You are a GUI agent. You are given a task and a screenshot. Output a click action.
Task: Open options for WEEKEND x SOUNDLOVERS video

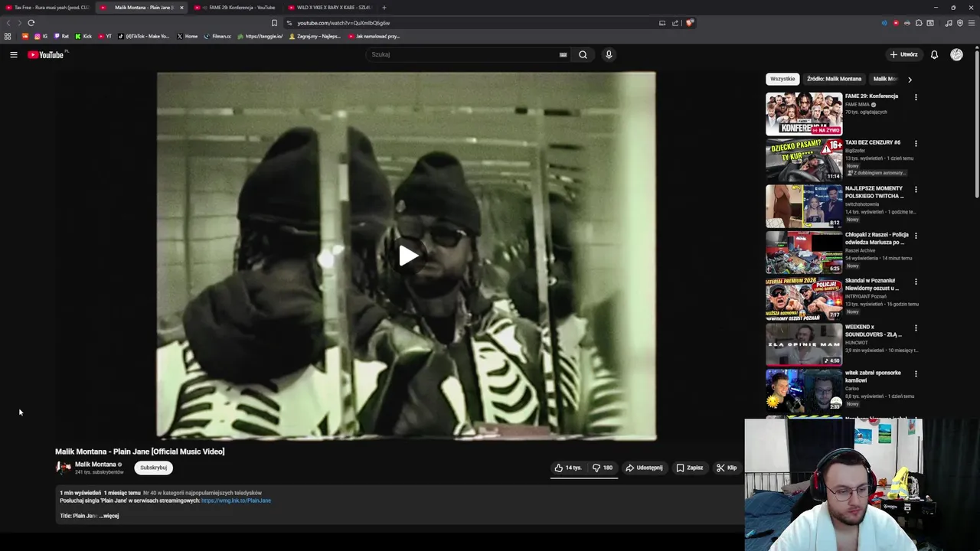[x=916, y=328]
